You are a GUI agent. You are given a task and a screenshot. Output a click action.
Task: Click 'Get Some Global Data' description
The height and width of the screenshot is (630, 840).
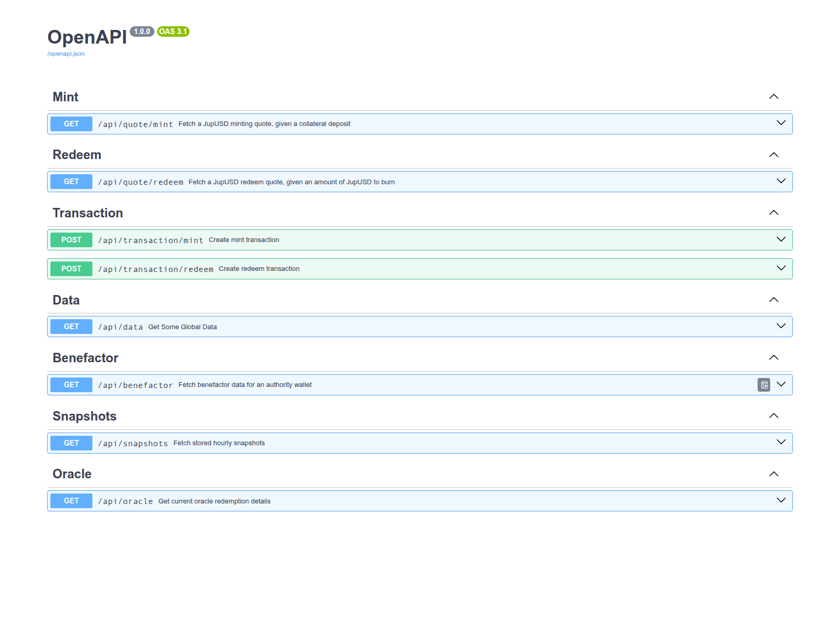(x=183, y=327)
